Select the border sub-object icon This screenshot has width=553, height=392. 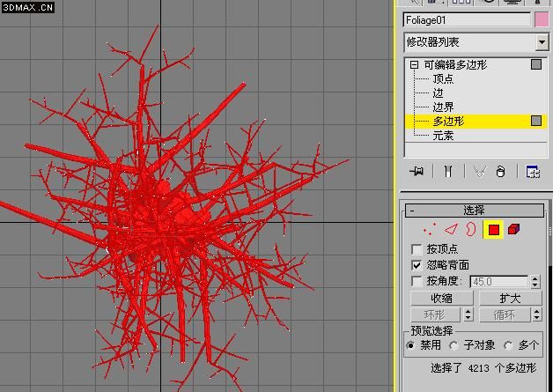pyautogui.click(x=471, y=230)
